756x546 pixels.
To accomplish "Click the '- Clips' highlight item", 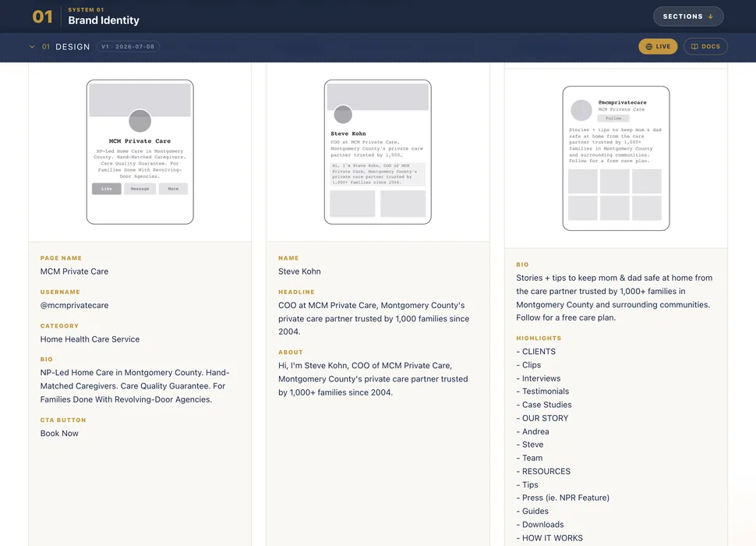I will point(528,365).
